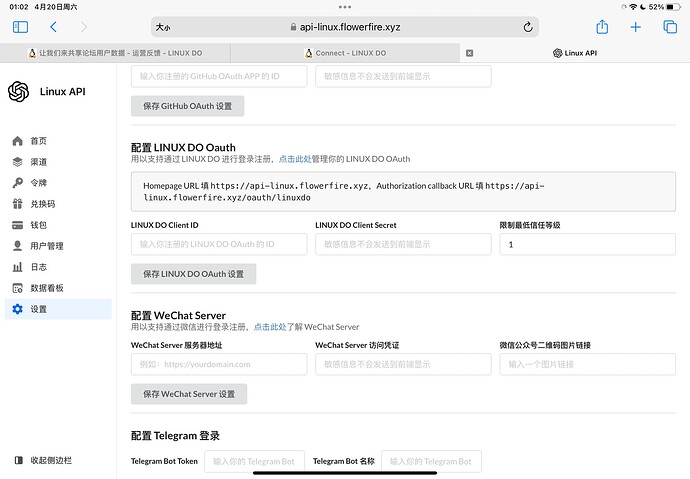The image size is (690, 479).
Task: Open the 渠道 channels layers icon
Action: pos(18,162)
